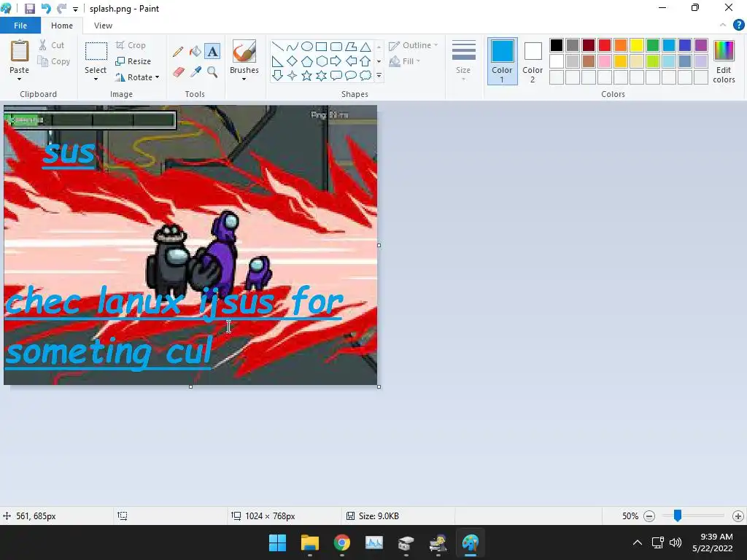Choose the Right triangle shape
Viewport: 747px width, 560px height.
pos(277,61)
